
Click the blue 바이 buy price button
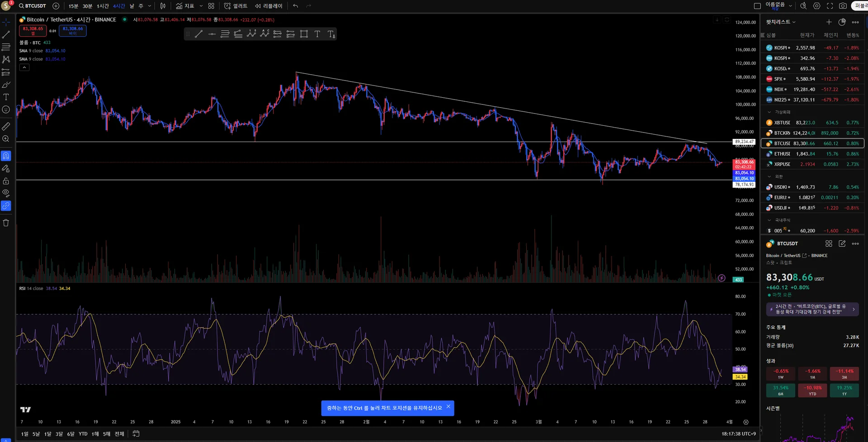73,31
